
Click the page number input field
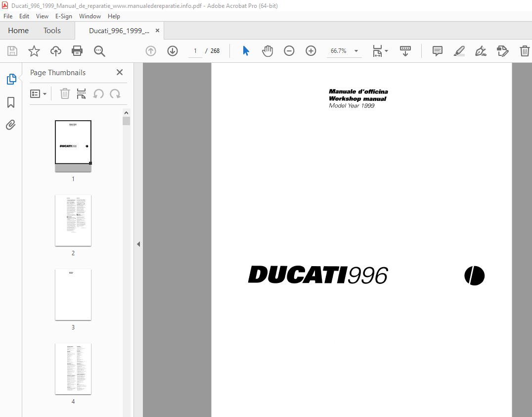click(195, 51)
